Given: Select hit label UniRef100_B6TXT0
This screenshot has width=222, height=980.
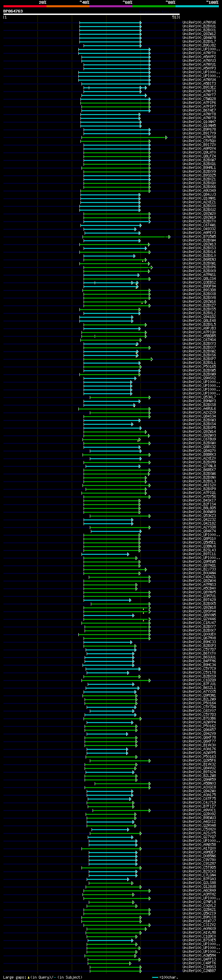Looking at the screenshot, I should (199, 653).
